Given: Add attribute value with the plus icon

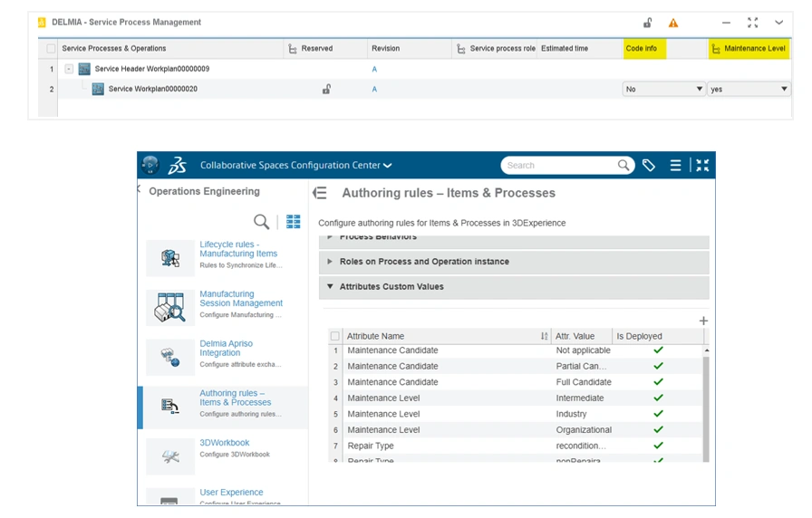Looking at the screenshot, I should (x=703, y=321).
